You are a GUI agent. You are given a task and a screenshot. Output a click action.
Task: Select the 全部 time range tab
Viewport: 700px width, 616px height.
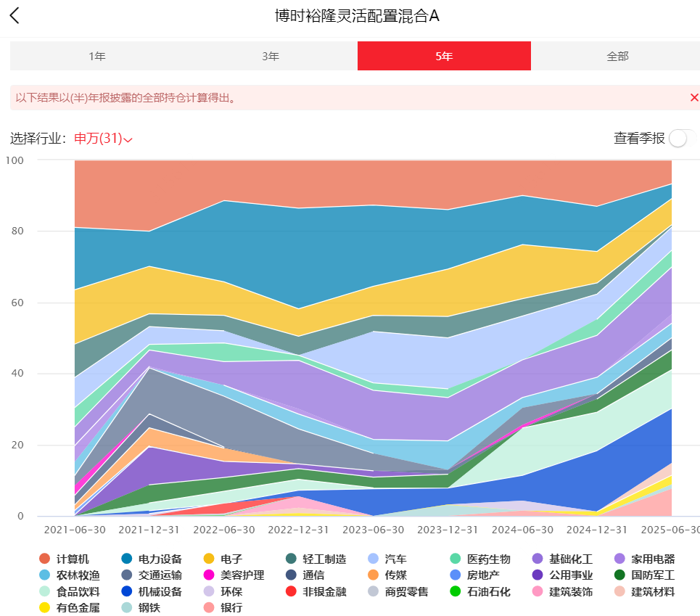tap(617, 57)
